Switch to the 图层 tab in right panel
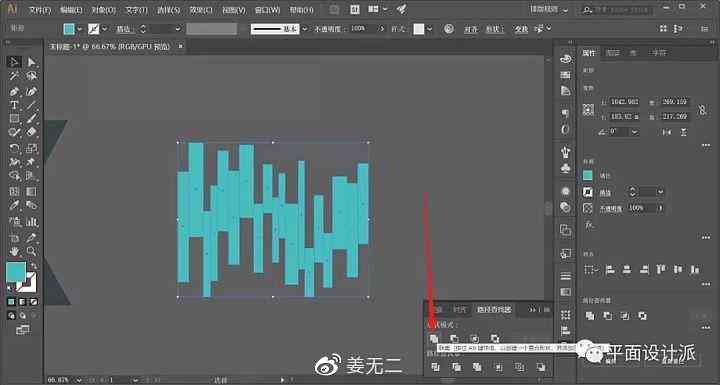The image size is (720, 385). point(613,53)
